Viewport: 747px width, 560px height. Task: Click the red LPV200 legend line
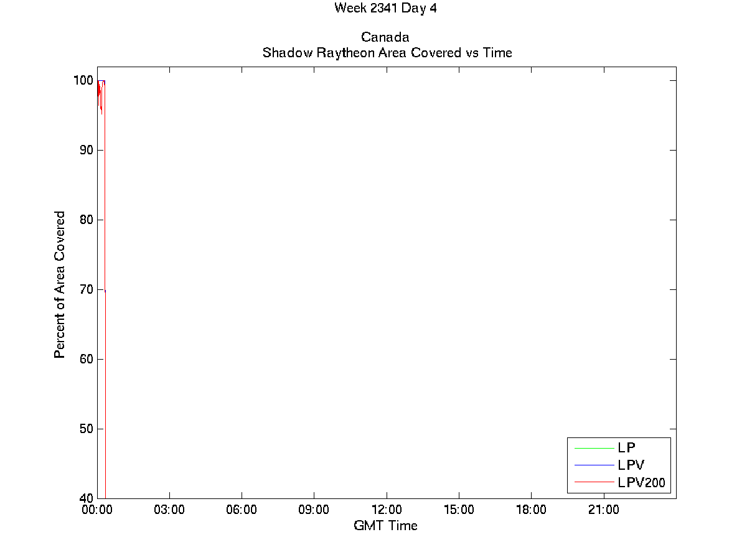(594, 482)
